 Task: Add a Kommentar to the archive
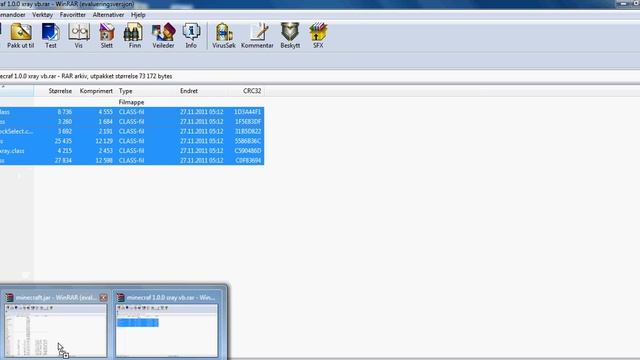[257, 36]
